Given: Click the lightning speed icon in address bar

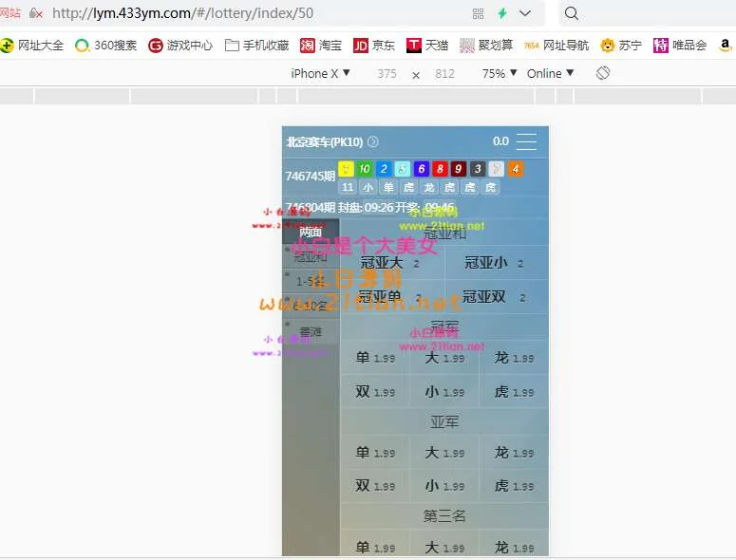Looking at the screenshot, I should click(x=502, y=13).
